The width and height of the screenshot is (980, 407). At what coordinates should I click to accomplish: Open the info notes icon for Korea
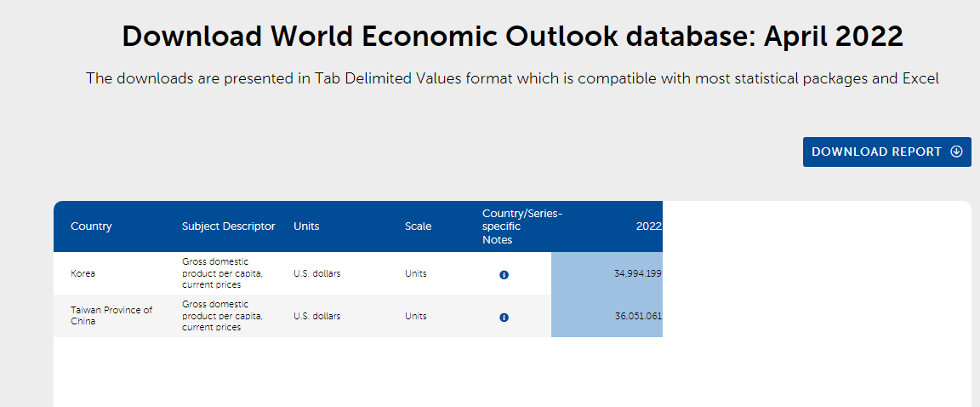pyautogui.click(x=504, y=274)
